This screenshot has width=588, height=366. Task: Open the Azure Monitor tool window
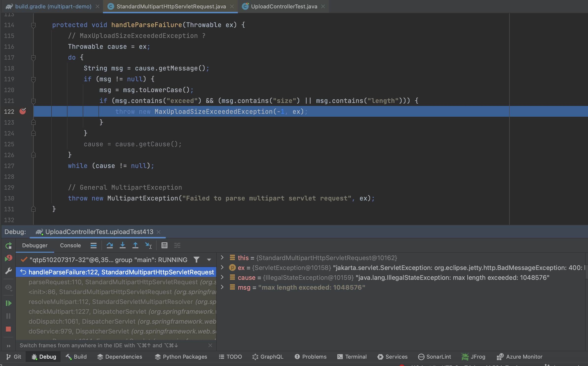(520, 357)
